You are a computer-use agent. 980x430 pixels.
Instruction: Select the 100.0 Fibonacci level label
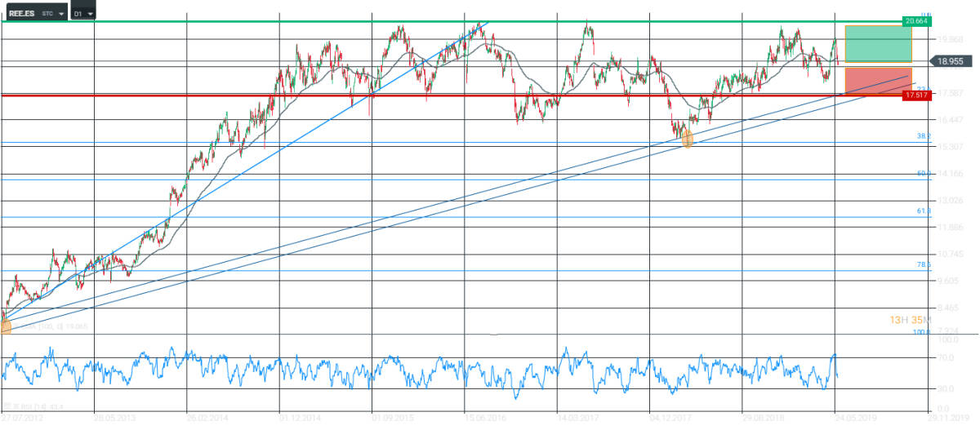[922, 332]
